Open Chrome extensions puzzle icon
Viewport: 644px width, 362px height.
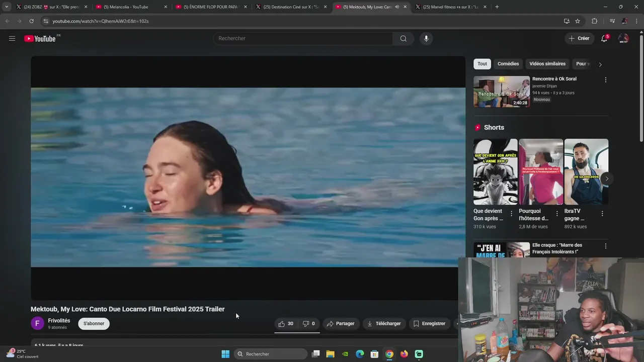point(594,21)
